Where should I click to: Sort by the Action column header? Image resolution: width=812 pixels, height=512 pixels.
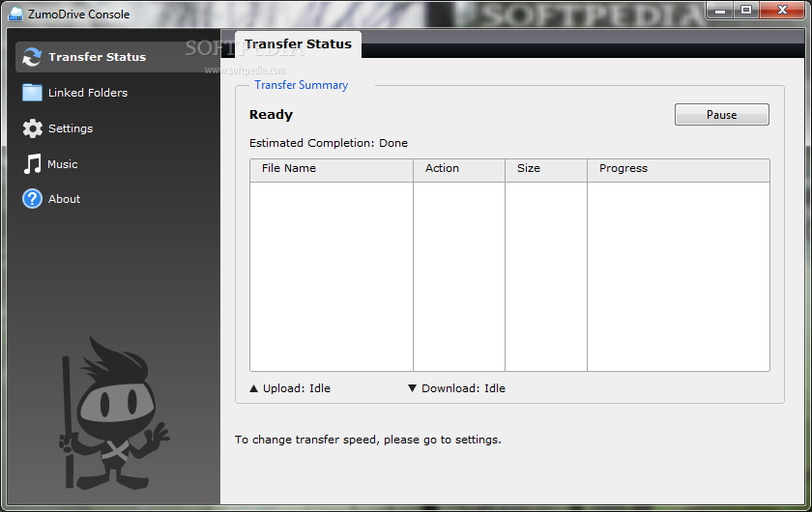click(x=459, y=170)
